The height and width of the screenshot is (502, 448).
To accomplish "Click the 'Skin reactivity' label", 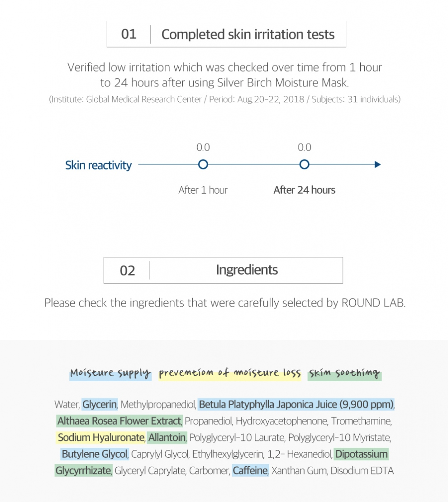I will pyautogui.click(x=98, y=165).
